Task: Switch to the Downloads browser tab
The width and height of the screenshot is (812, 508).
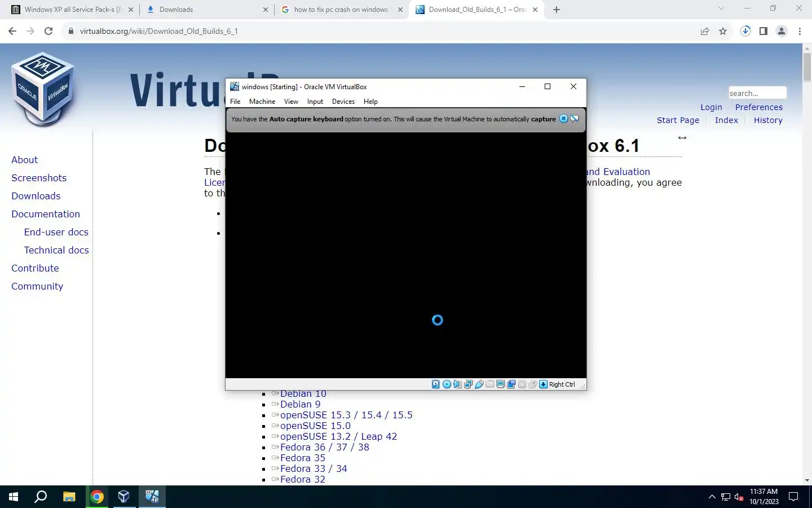Action: point(206,10)
